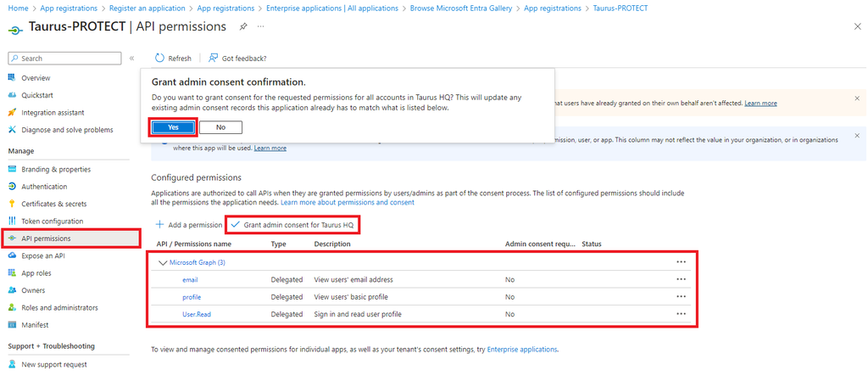Follow Learn more about permissions and consent
Image resolution: width=868 pixels, height=376 pixels.
(x=348, y=202)
